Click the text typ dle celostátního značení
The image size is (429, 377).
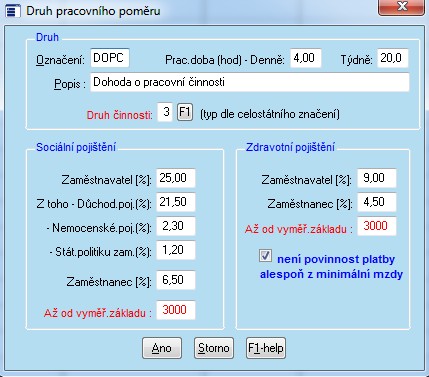click(x=270, y=114)
